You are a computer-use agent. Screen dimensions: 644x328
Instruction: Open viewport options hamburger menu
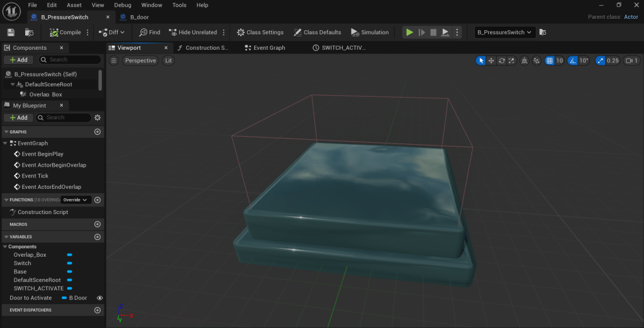click(x=114, y=60)
